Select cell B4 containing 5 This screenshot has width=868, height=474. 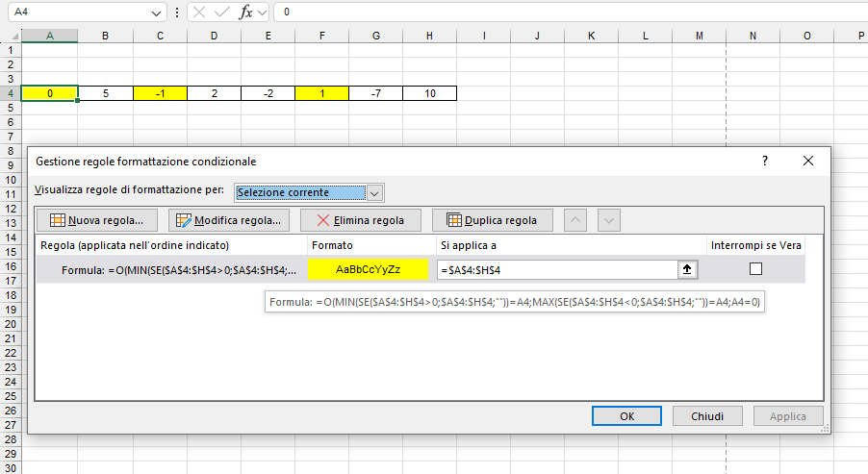[x=105, y=93]
